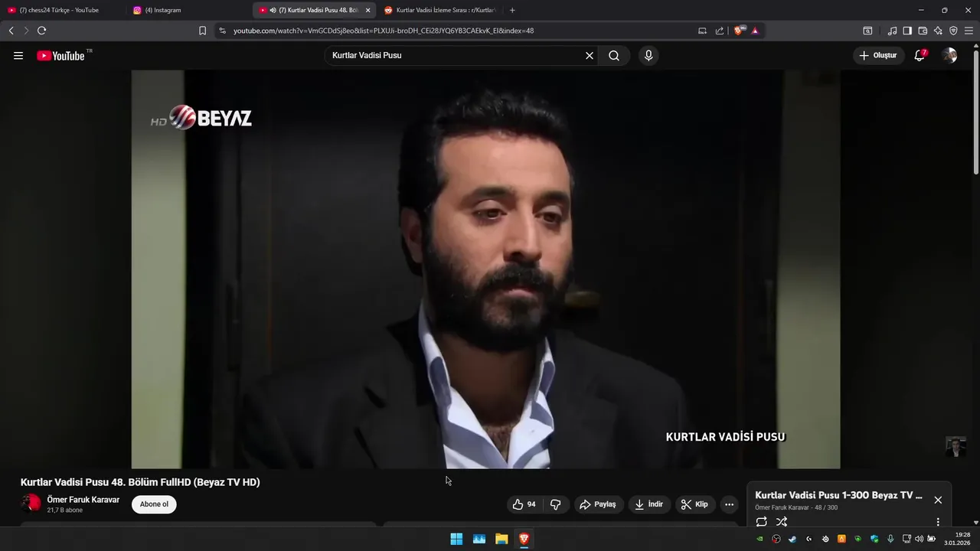Switch to the Instagram tab
The image size is (980, 551).
[189, 10]
